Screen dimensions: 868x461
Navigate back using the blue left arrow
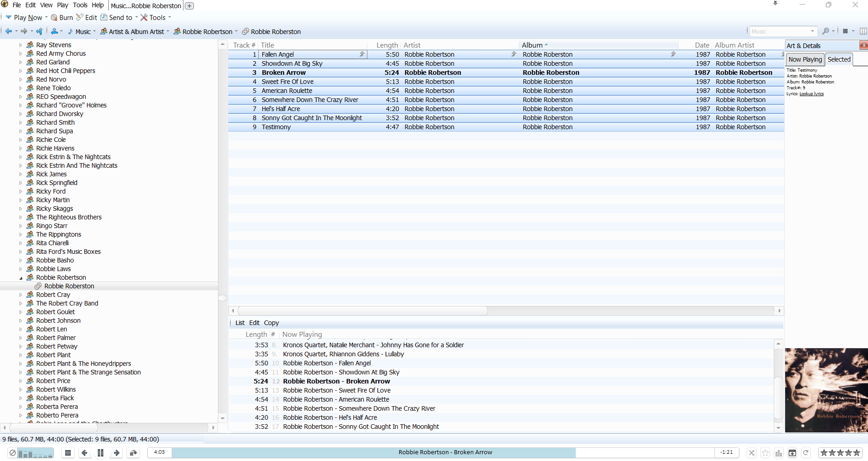pyautogui.click(x=9, y=31)
